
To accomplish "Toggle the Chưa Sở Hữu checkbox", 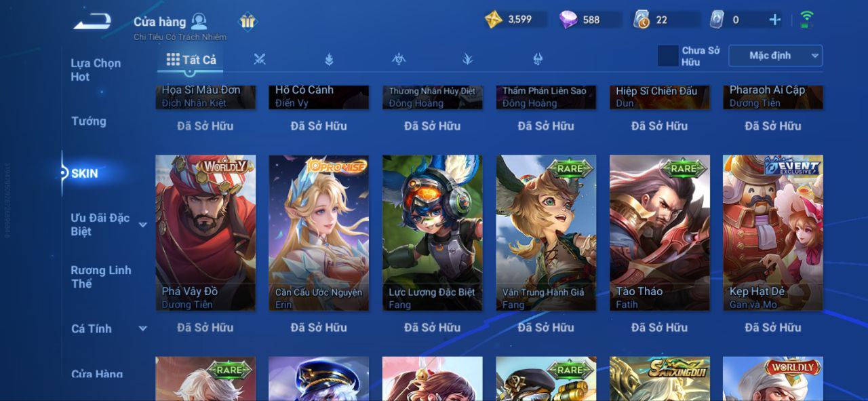I will pos(668,56).
